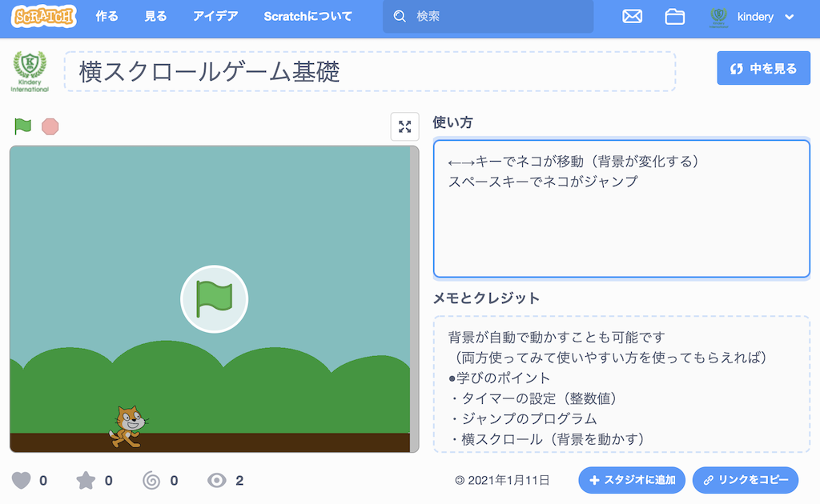Click the kindery avatar in the header
820x504 pixels.
[719, 17]
